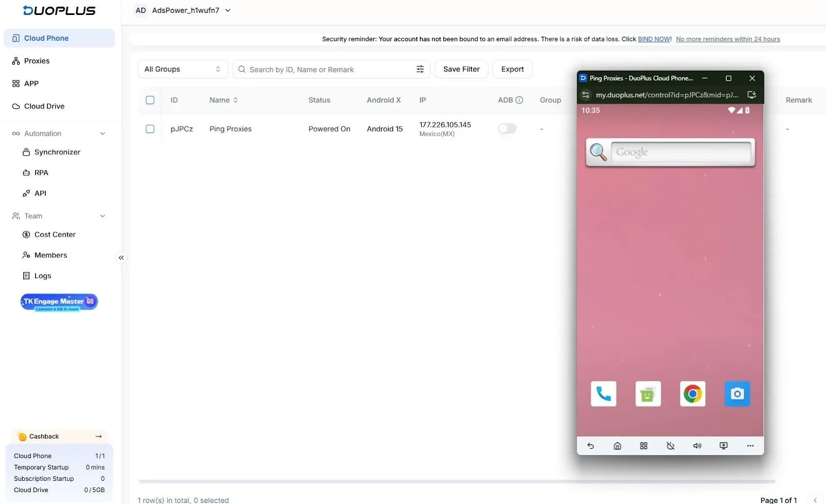The height and width of the screenshot is (504, 826).
Task: Click the volume icon in phone toolbar
Action: (x=697, y=446)
